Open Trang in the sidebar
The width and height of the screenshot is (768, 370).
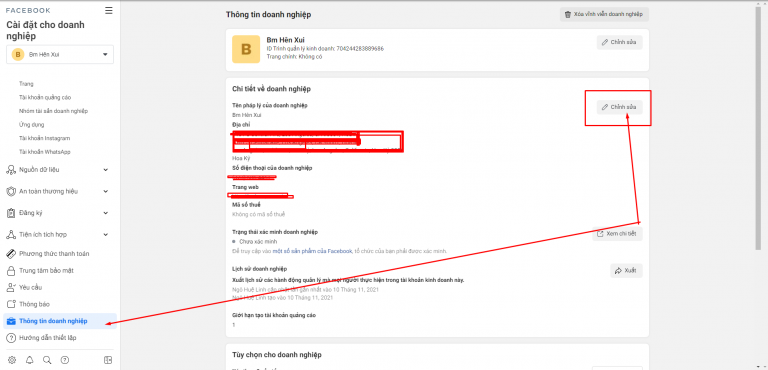pos(26,84)
